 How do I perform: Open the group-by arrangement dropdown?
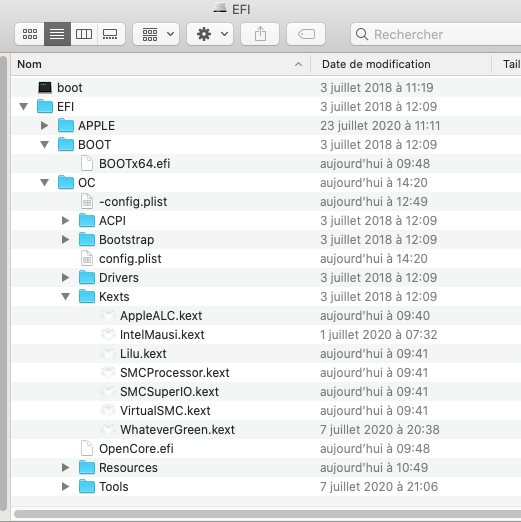[x=156, y=34]
